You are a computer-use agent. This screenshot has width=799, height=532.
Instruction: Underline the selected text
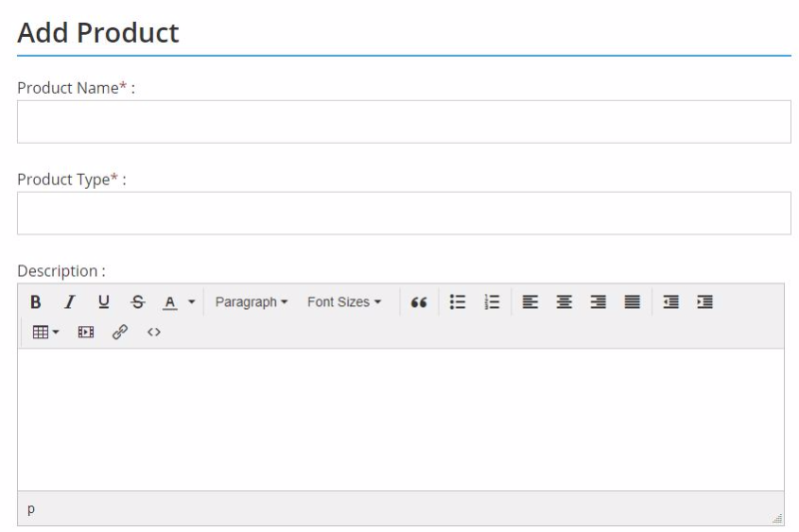click(104, 301)
